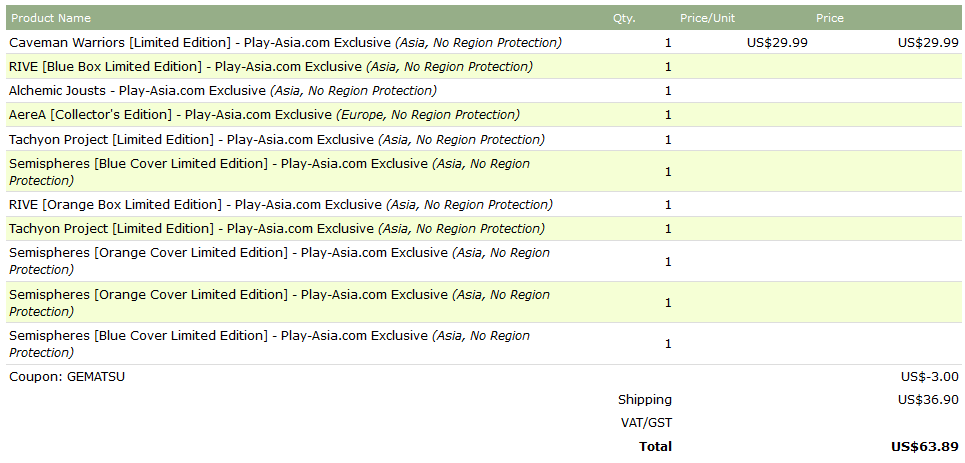Select the Alchemic Jousts product name
The height and width of the screenshot is (463, 965).
point(223,91)
